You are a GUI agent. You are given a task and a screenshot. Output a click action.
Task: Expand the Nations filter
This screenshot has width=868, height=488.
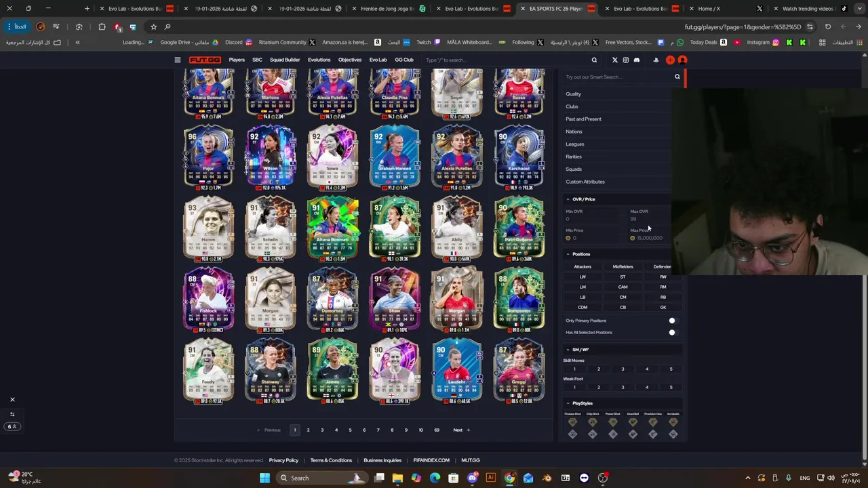[x=617, y=131]
